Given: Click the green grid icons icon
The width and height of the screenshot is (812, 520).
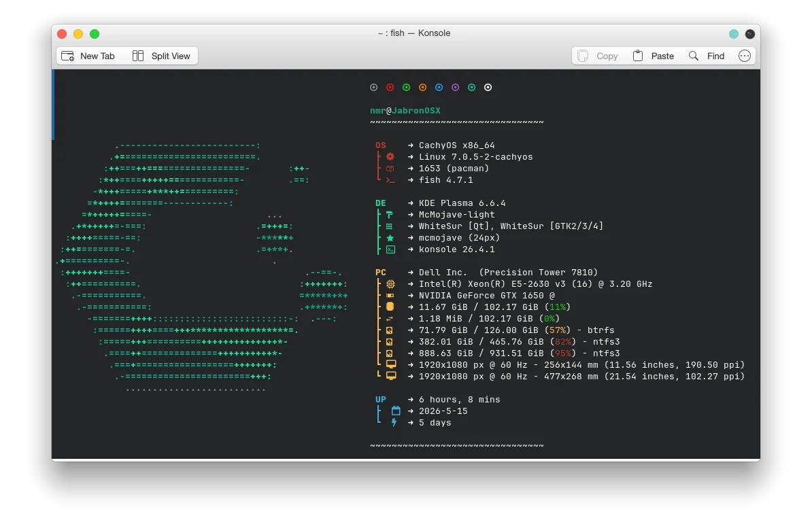Looking at the screenshot, I should click(x=390, y=226).
